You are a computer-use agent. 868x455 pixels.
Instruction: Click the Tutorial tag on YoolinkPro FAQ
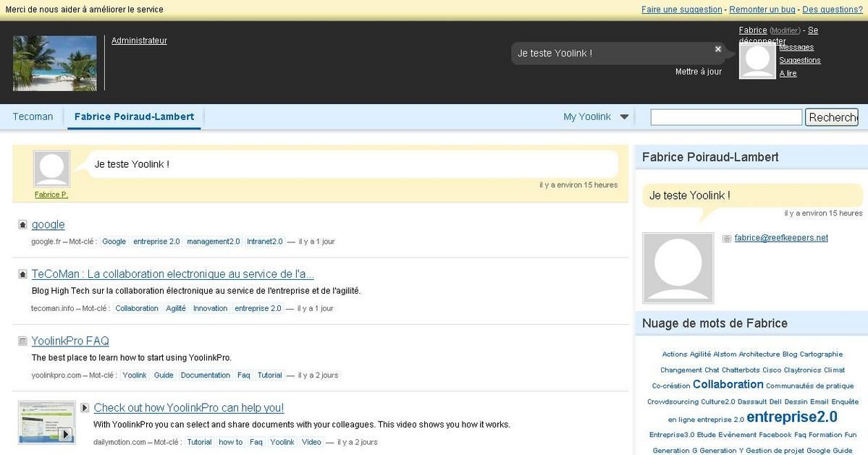(269, 375)
